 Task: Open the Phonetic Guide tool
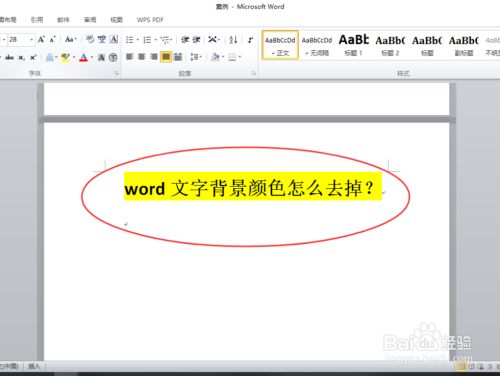coord(102,39)
